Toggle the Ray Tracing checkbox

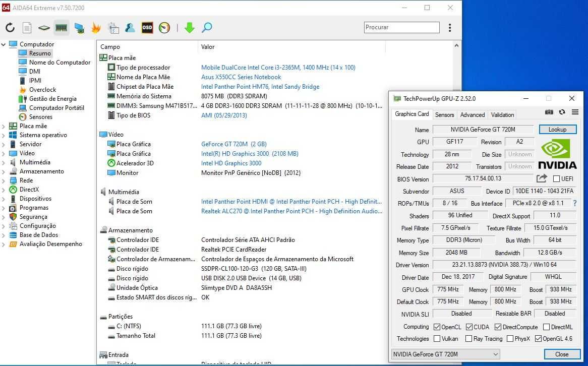(x=468, y=339)
